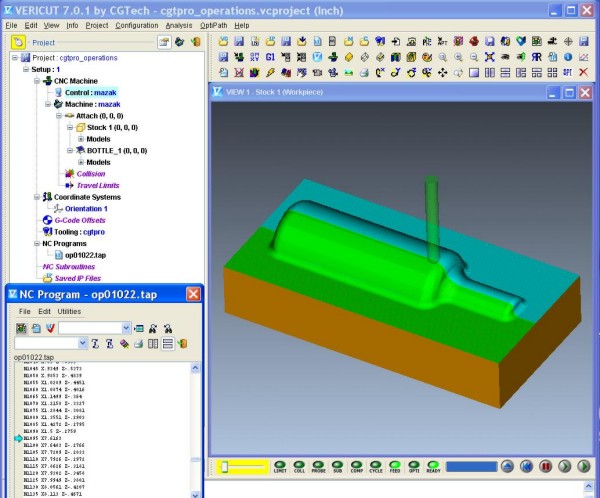Open the Configuration menu
Screen dimensions: 600x498
coord(137,25)
